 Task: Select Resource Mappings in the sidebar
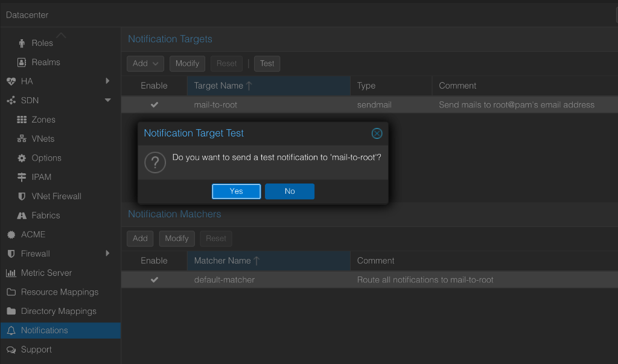(59, 292)
